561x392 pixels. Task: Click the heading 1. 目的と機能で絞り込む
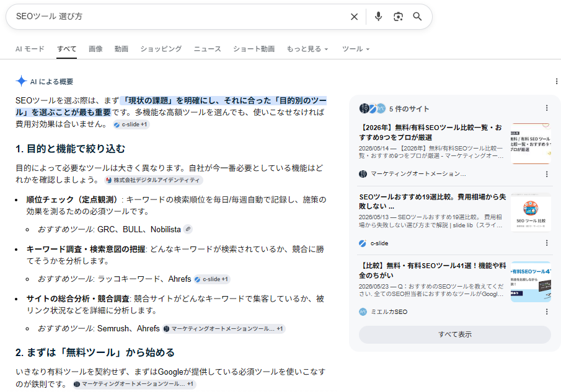[x=71, y=149]
